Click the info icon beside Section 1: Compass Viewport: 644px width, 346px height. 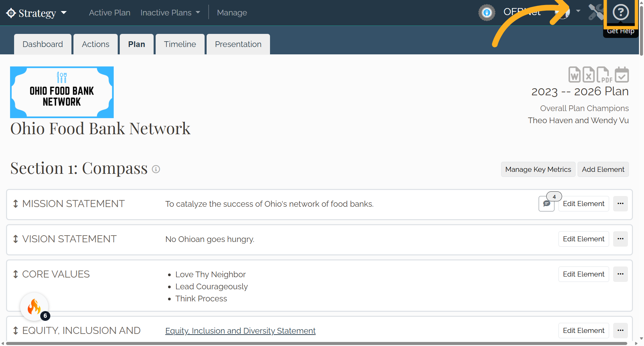tap(156, 169)
